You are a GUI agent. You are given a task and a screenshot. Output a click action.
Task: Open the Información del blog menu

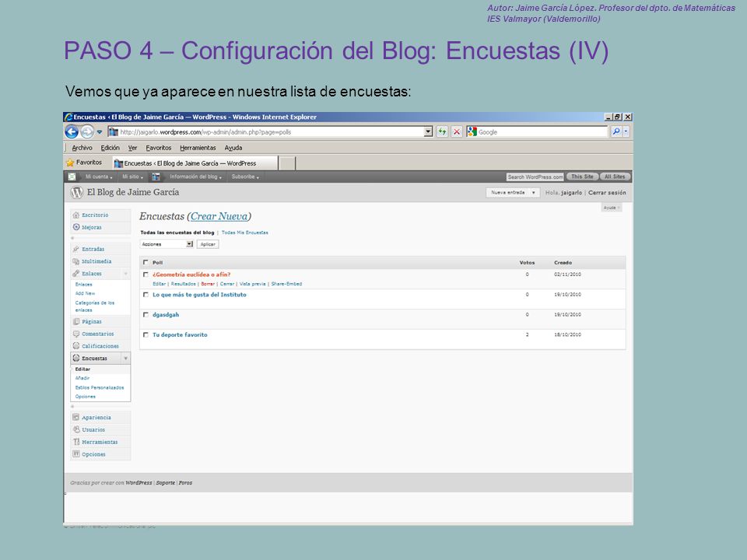pyautogui.click(x=195, y=177)
